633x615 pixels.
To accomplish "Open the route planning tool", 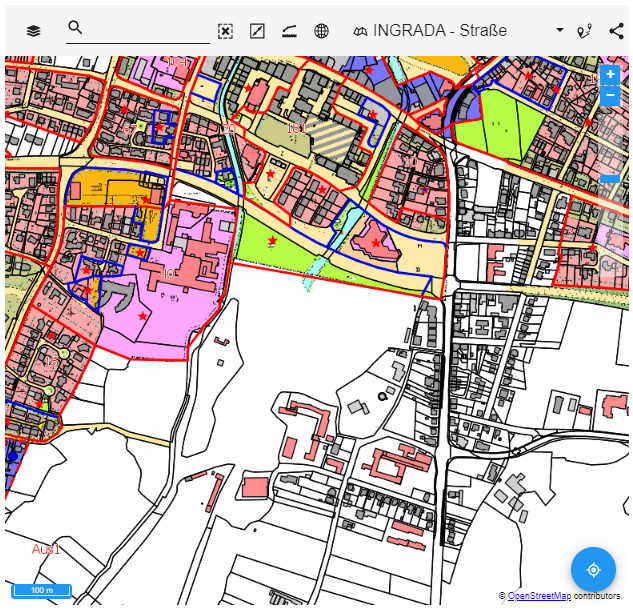I will (585, 31).
